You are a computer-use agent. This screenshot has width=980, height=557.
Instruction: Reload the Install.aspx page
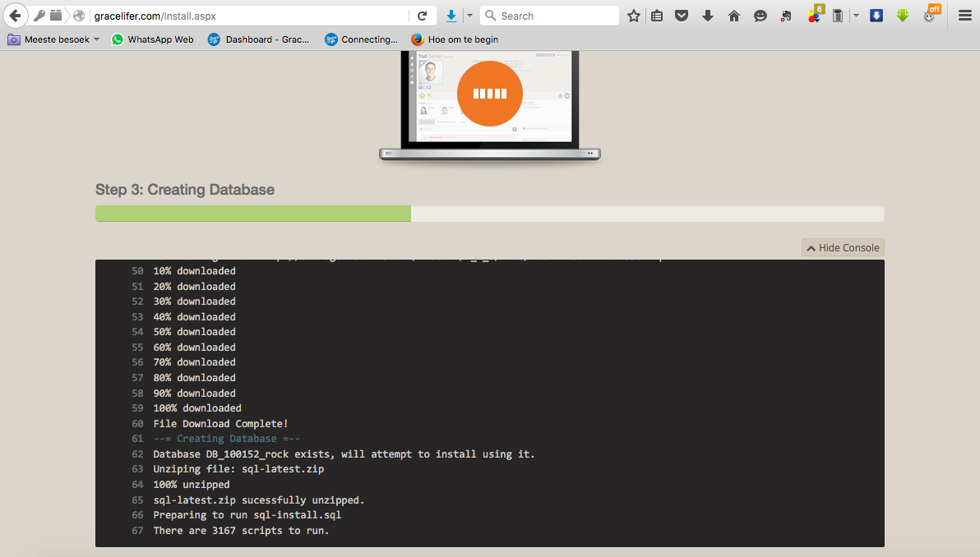point(423,15)
